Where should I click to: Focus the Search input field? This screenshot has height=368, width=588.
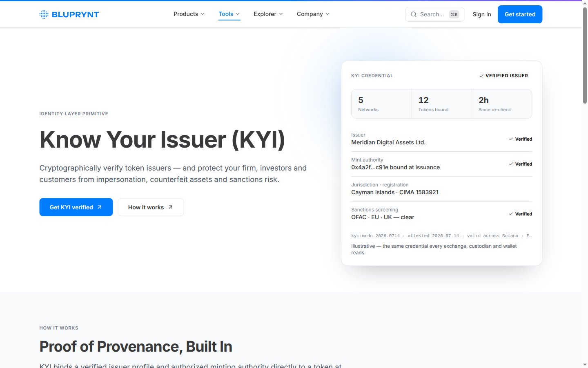[x=434, y=14]
